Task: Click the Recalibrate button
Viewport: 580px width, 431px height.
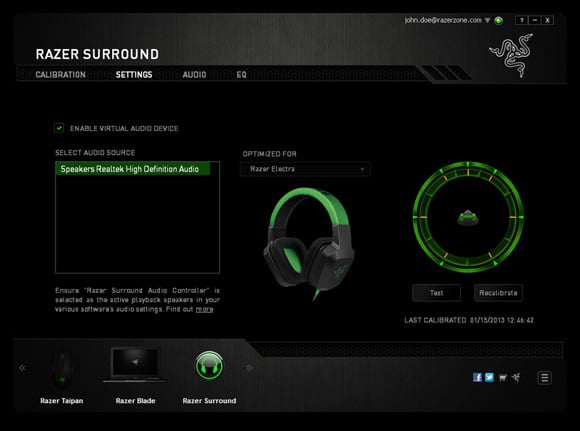Action: click(498, 293)
